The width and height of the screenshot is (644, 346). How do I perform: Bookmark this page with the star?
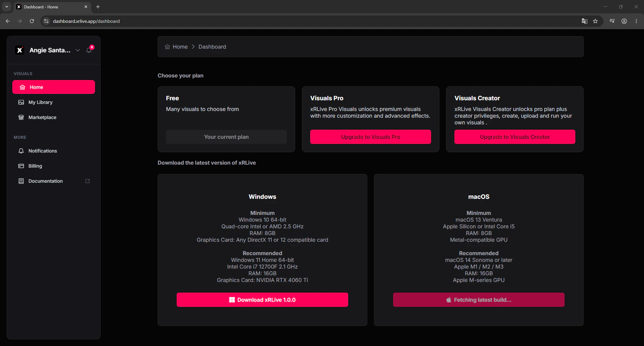(x=595, y=21)
